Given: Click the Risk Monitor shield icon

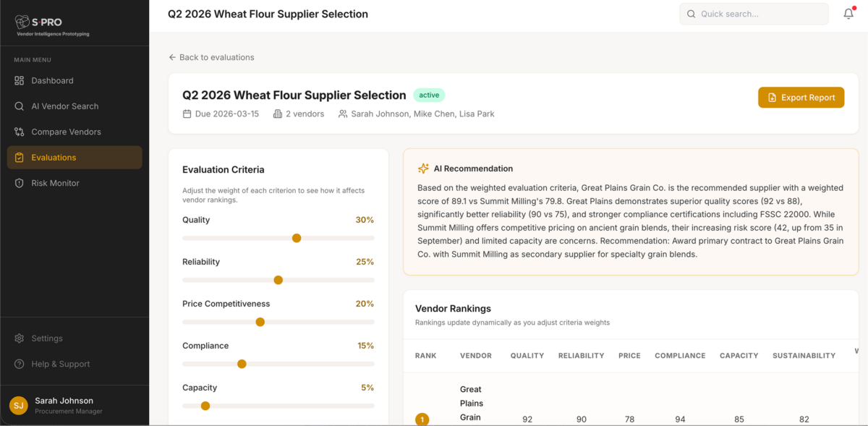Looking at the screenshot, I should [20, 184].
